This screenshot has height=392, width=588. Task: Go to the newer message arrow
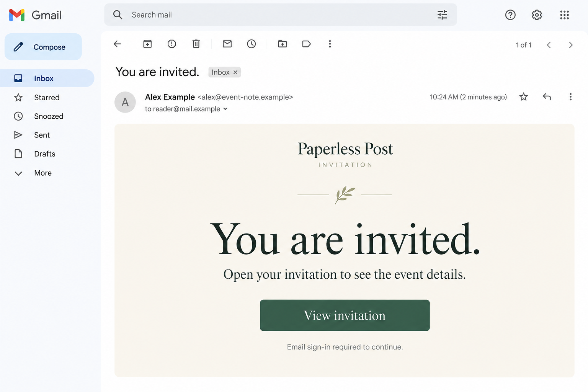click(x=549, y=45)
